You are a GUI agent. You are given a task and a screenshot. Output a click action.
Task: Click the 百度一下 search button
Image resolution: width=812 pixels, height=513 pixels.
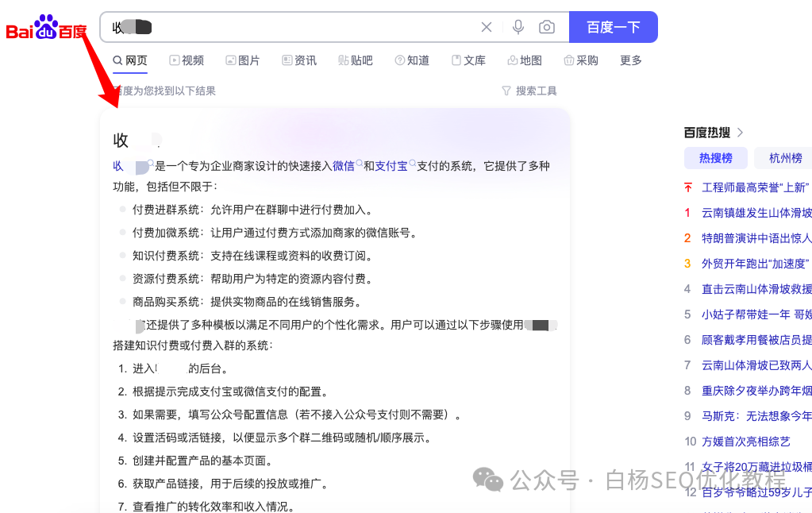click(x=613, y=26)
